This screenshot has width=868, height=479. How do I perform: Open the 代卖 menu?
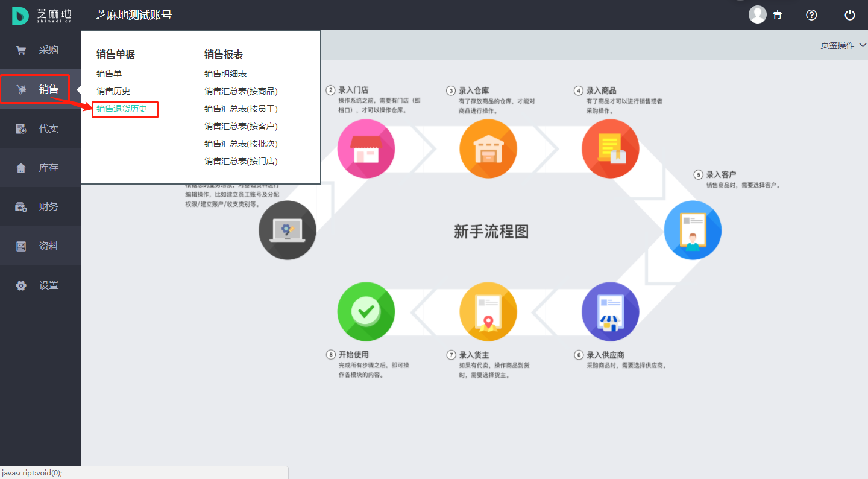(x=49, y=128)
